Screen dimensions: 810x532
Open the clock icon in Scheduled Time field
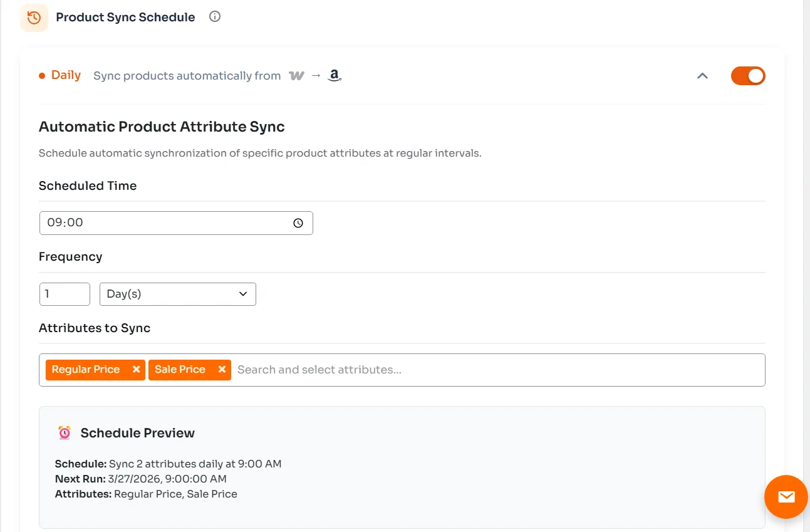click(x=298, y=222)
